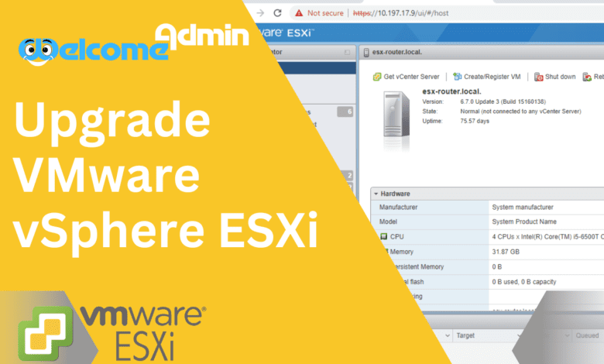Click System Product Name value
Viewport: 604px width, 364px height.
tap(524, 221)
